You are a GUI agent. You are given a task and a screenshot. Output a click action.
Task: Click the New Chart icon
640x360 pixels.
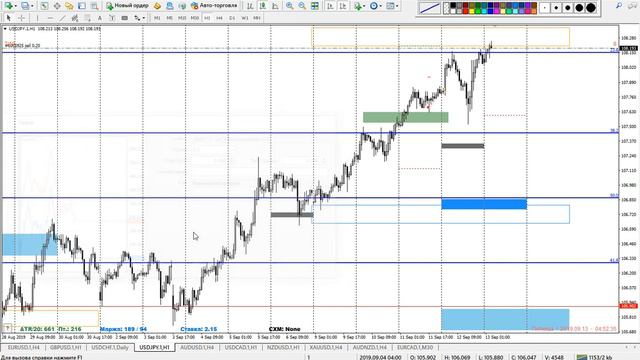coord(8,6)
